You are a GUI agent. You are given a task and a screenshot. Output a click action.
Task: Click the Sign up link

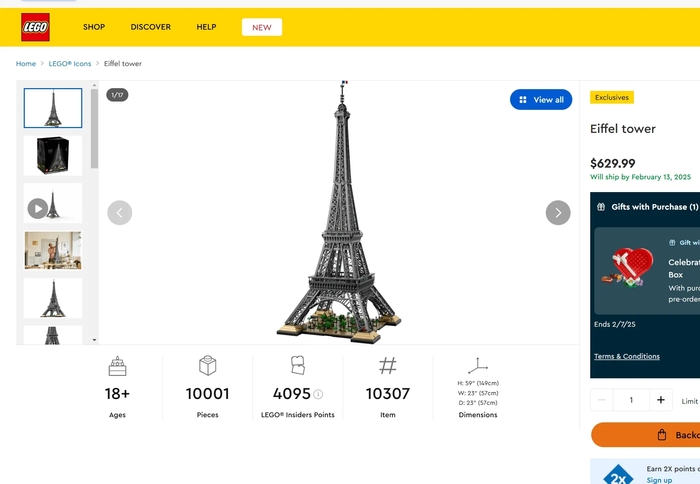[x=659, y=480]
